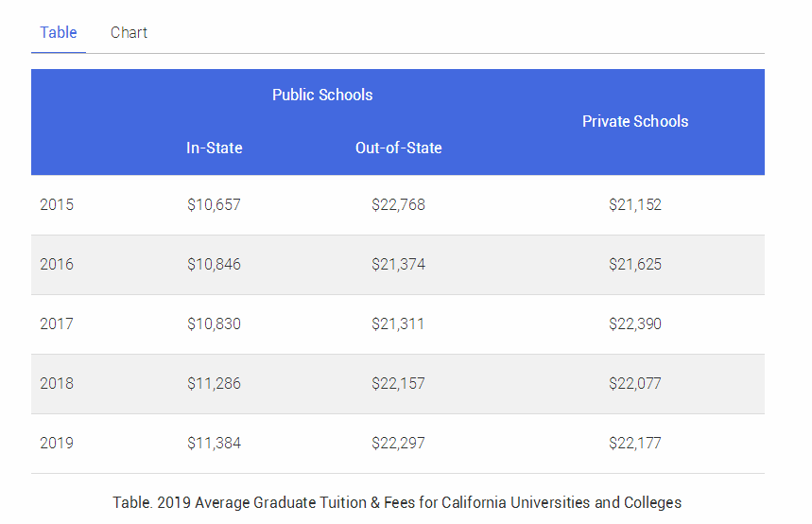Viewport: 812px width, 524px height.
Task: Click the 2019 out-of-state value $22,297
Action: click(399, 443)
